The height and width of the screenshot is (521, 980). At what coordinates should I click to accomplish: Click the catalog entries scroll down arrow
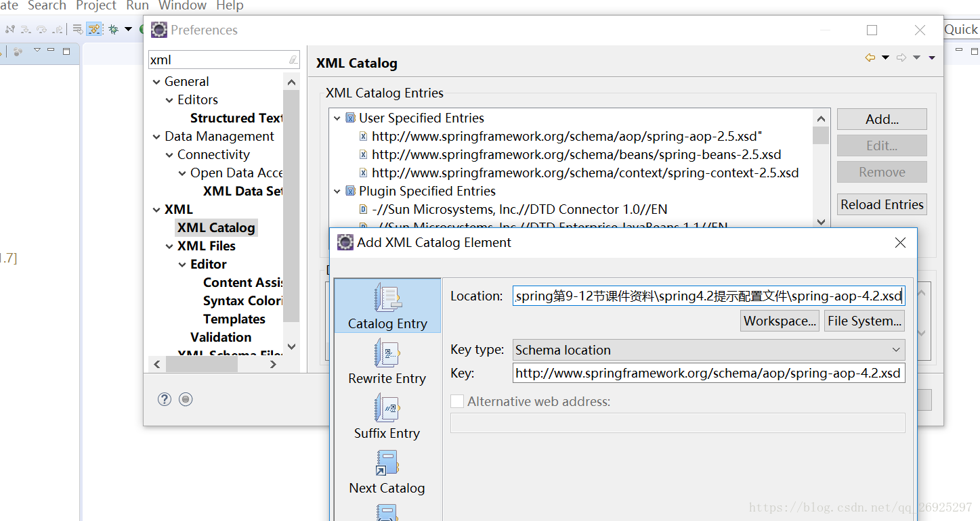coord(821,221)
